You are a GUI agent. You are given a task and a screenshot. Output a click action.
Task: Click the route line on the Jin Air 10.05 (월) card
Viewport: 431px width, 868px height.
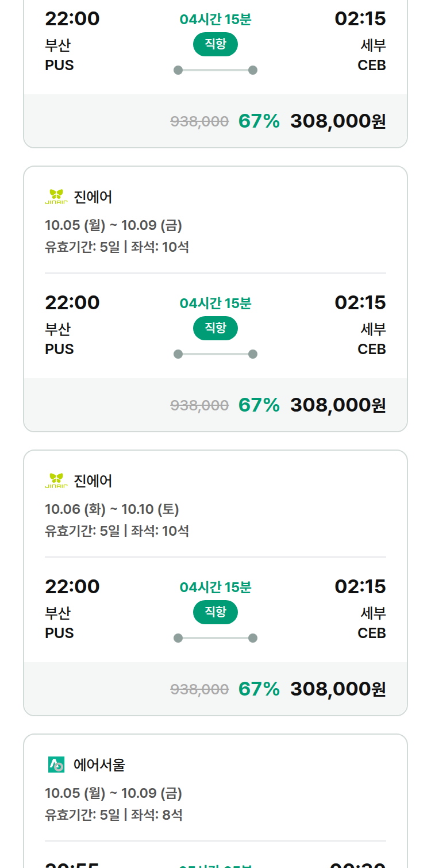point(215,354)
